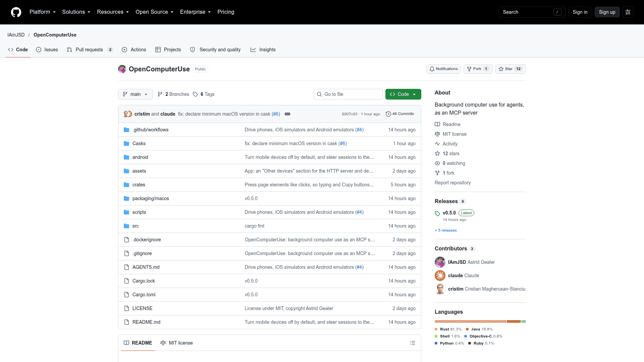Image resolution: width=644 pixels, height=362 pixels.
Task: Open the README outline list icon
Action: [x=413, y=343]
